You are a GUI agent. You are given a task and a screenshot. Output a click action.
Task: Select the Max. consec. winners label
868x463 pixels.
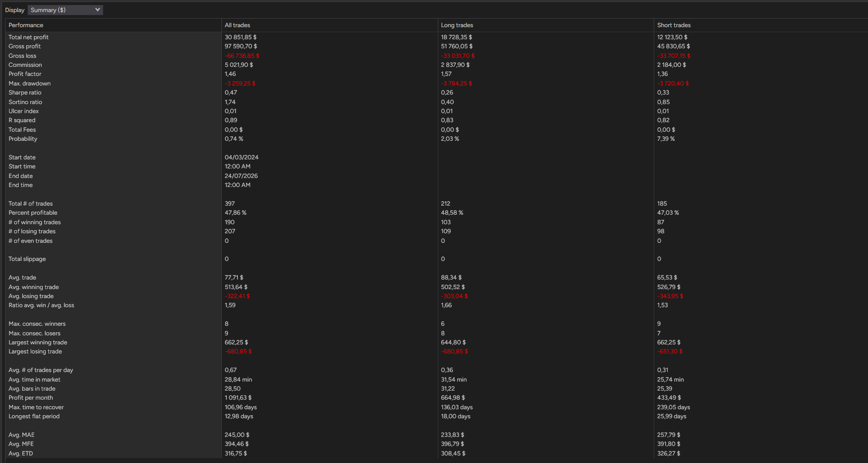click(x=37, y=324)
